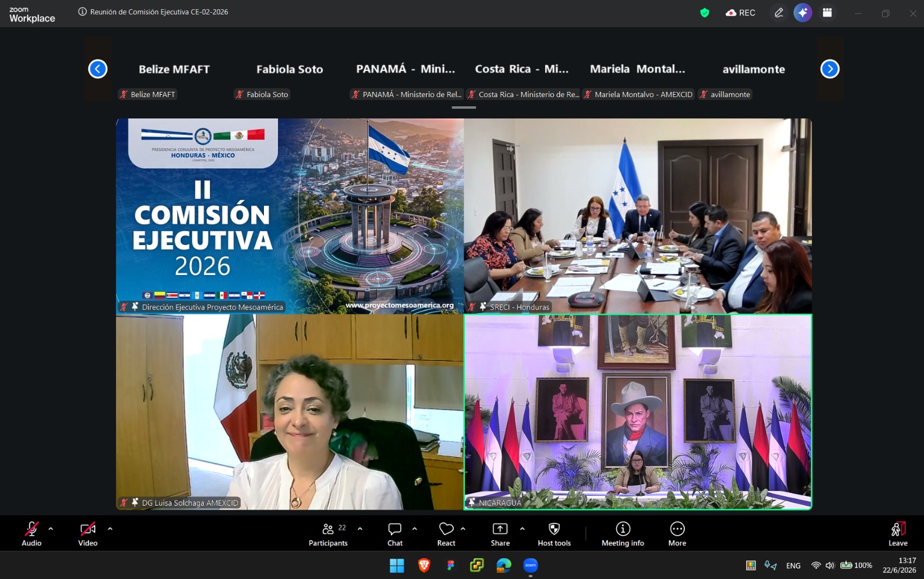Open Zoom app in taskbar

[x=530, y=566]
